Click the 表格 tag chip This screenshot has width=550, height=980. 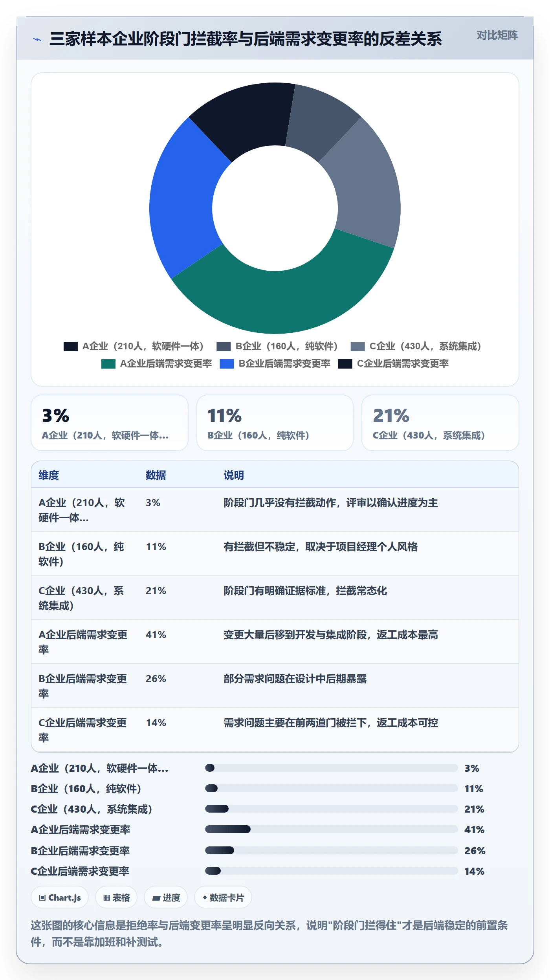[116, 897]
